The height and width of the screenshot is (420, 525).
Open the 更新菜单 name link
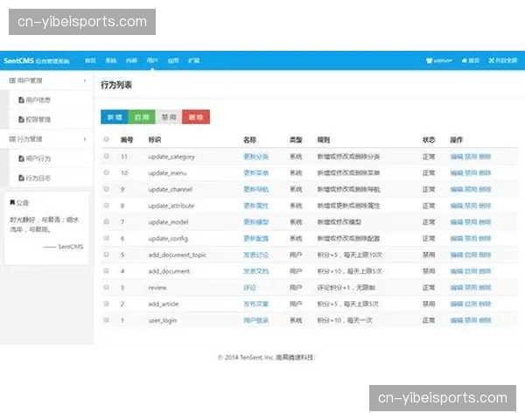255,173
